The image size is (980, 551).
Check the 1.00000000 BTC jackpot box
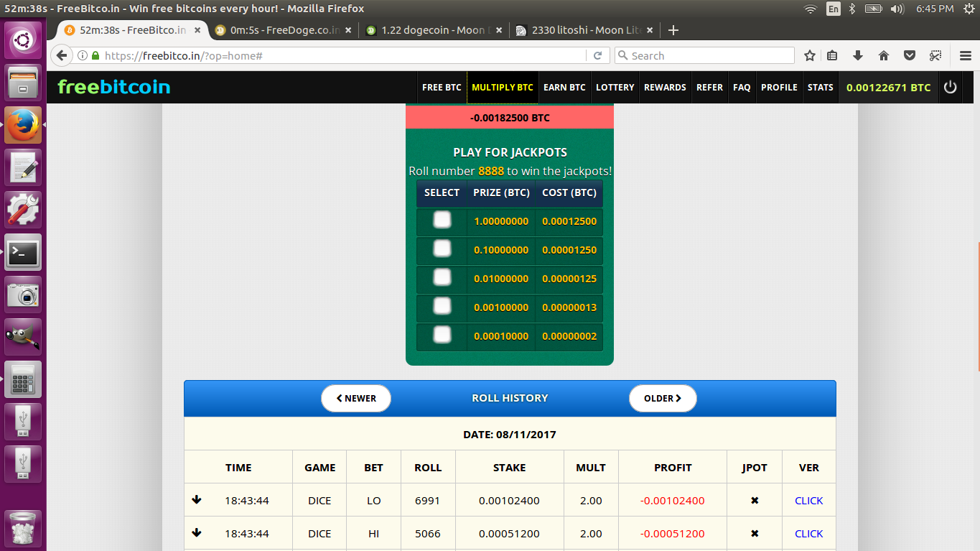tap(442, 220)
